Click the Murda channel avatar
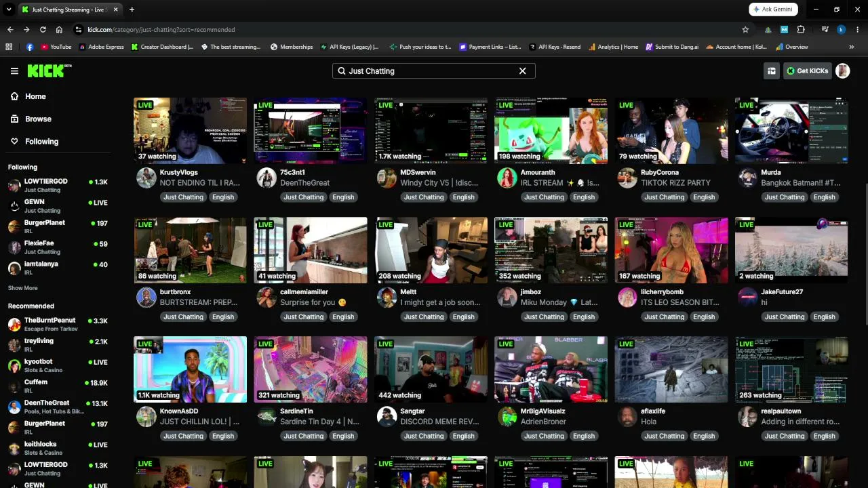 [x=748, y=178]
